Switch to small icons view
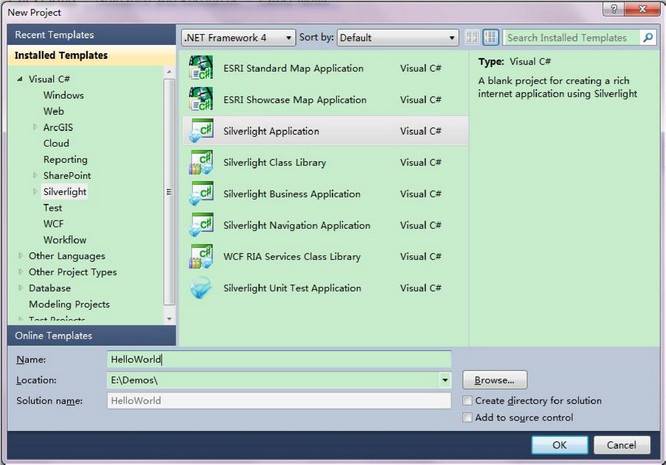Viewport: 666px width, 465px height. (x=471, y=37)
